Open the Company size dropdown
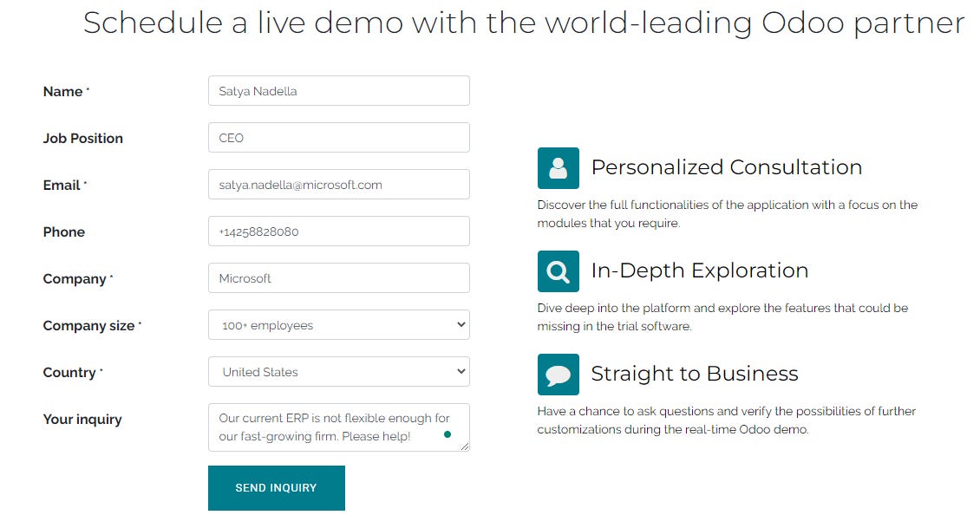The width and height of the screenshot is (980, 528). pos(339,325)
